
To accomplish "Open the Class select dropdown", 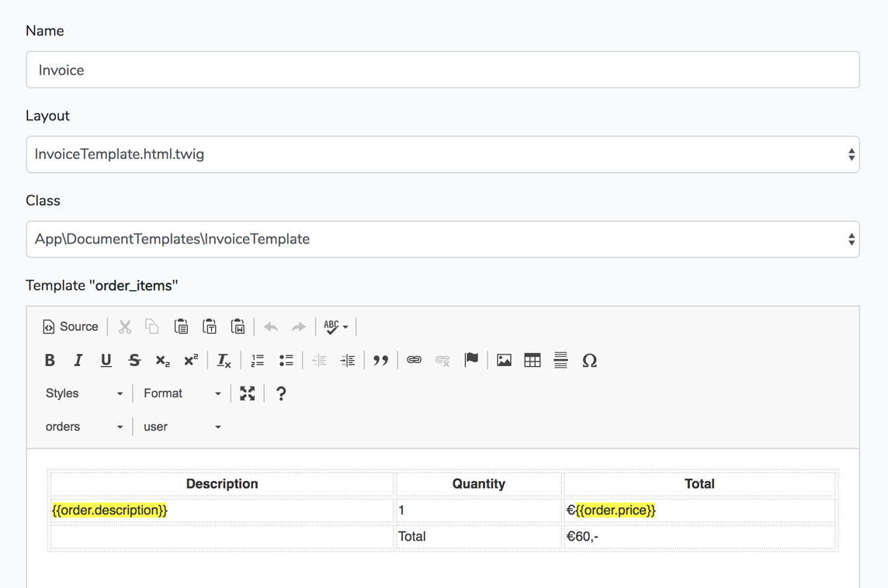I will (x=443, y=240).
